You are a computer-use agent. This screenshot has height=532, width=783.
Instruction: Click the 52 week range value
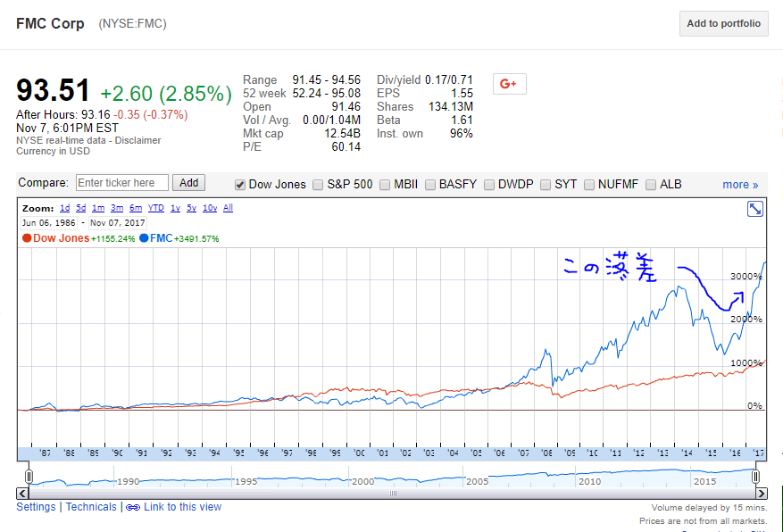[326, 94]
